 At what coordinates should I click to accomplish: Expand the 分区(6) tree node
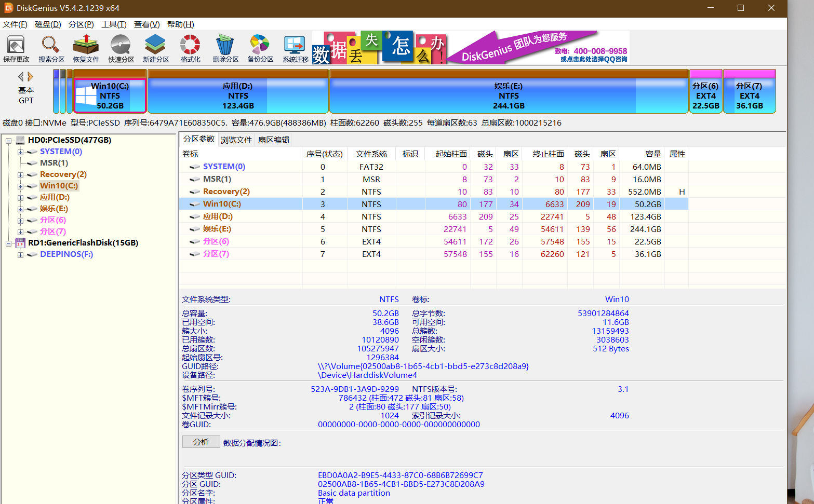coord(20,220)
